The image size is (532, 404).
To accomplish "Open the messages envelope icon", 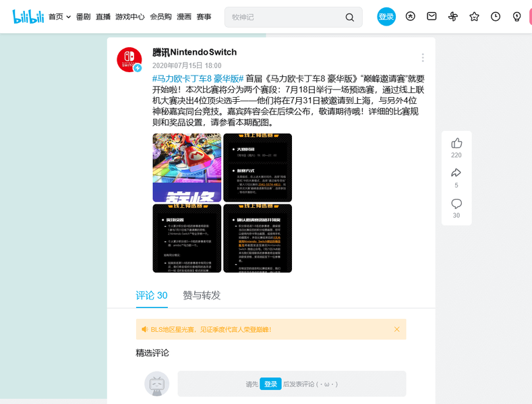I will pos(432,16).
